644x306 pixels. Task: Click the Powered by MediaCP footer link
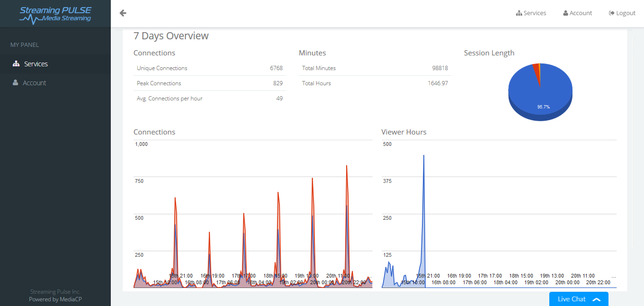55,299
